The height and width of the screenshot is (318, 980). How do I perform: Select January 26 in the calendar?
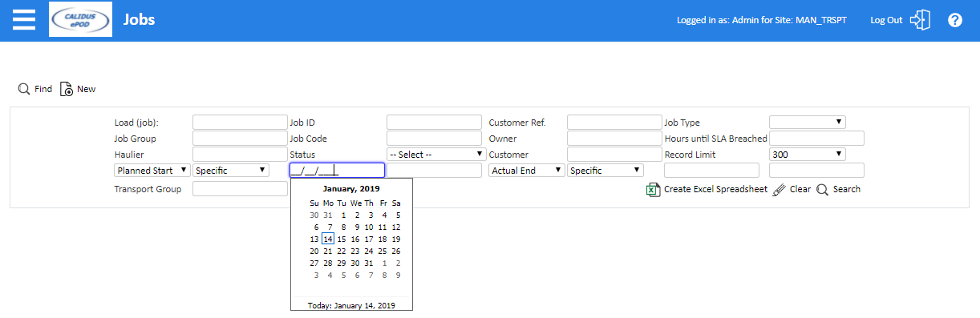(396, 251)
